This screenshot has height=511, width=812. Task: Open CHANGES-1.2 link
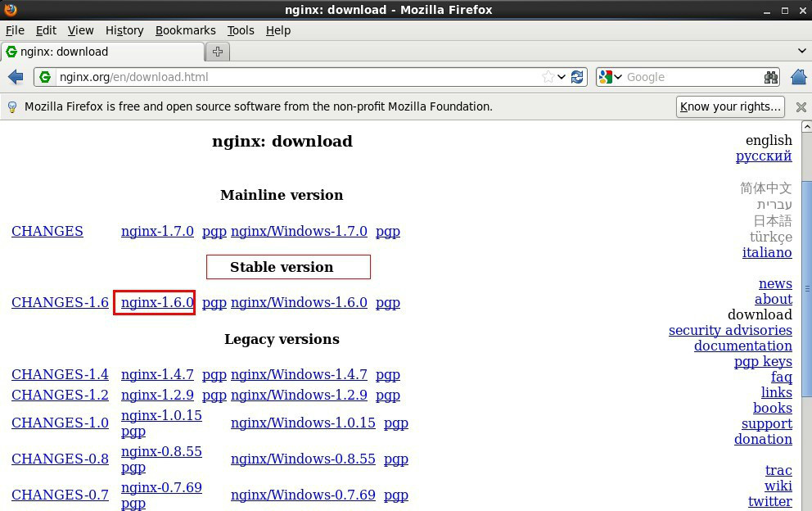coord(60,395)
